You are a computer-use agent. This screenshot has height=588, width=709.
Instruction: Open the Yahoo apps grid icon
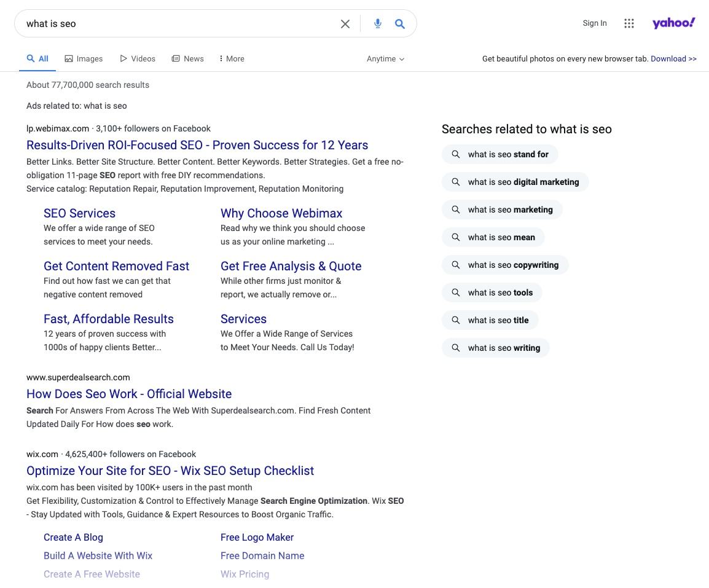tap(629, 23)
